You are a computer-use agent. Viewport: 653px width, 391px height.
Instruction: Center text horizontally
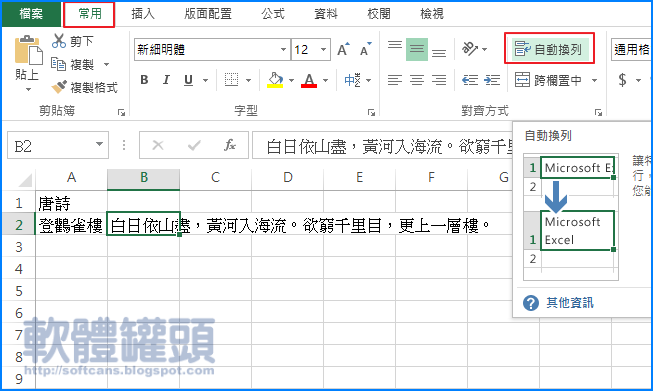tap(417, 80)
